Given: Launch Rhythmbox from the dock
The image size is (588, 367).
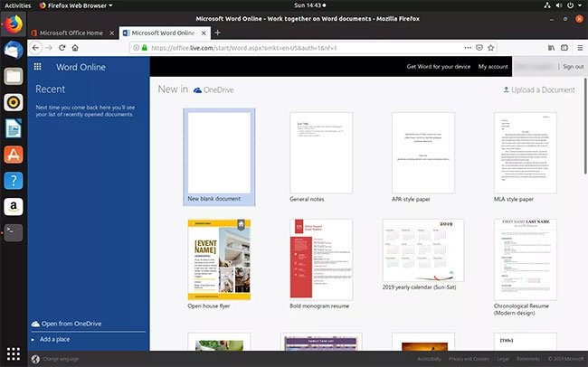Looking at the screenshot, I should pos(14,102).
